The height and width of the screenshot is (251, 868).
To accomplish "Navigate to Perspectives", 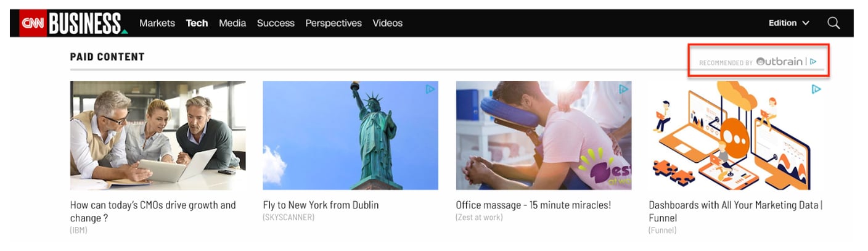I will 334,23.
